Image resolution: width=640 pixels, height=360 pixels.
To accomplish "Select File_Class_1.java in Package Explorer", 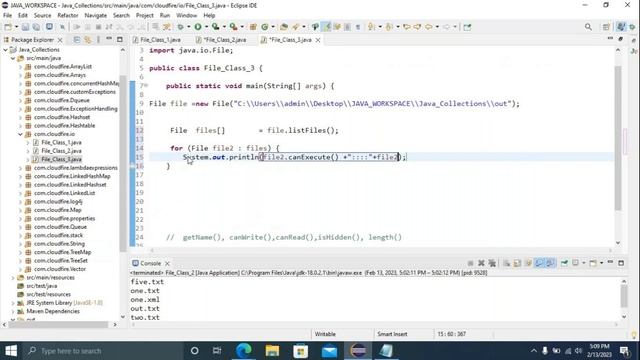I will point(61,142).
